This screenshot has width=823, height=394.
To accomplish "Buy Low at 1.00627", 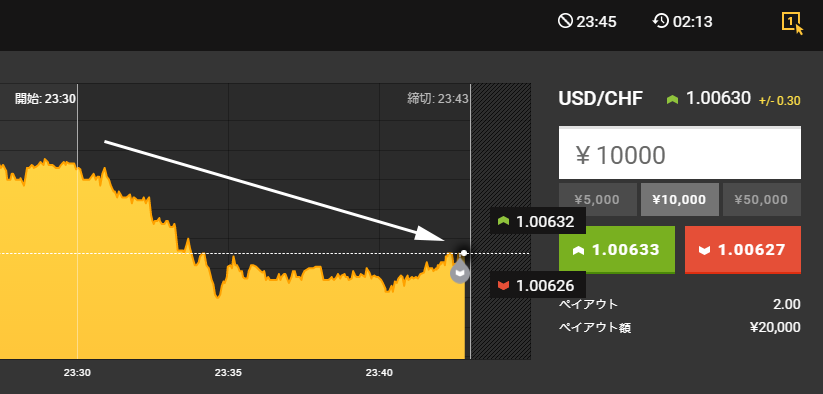I will 743,250.
